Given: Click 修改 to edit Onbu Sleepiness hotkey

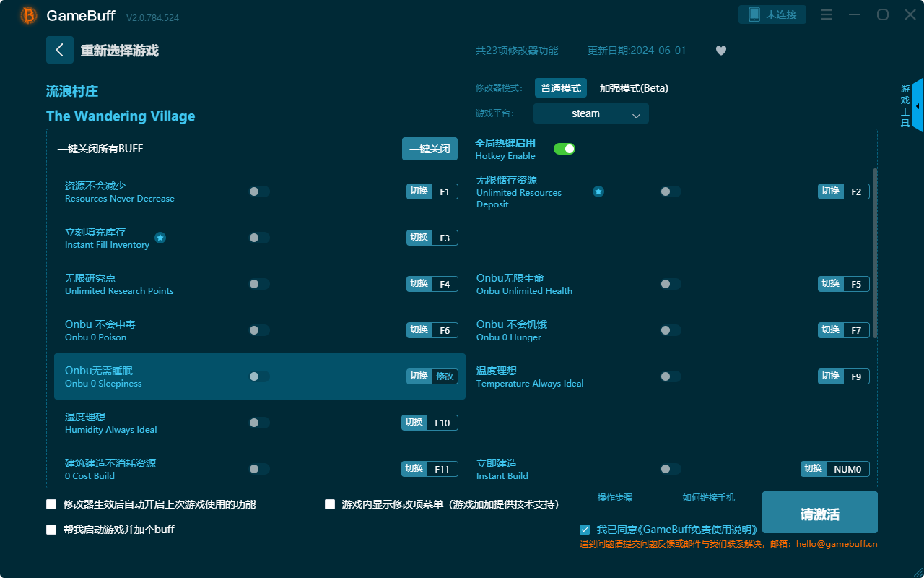Looking at the screenshot, I should tap(445, 376).
